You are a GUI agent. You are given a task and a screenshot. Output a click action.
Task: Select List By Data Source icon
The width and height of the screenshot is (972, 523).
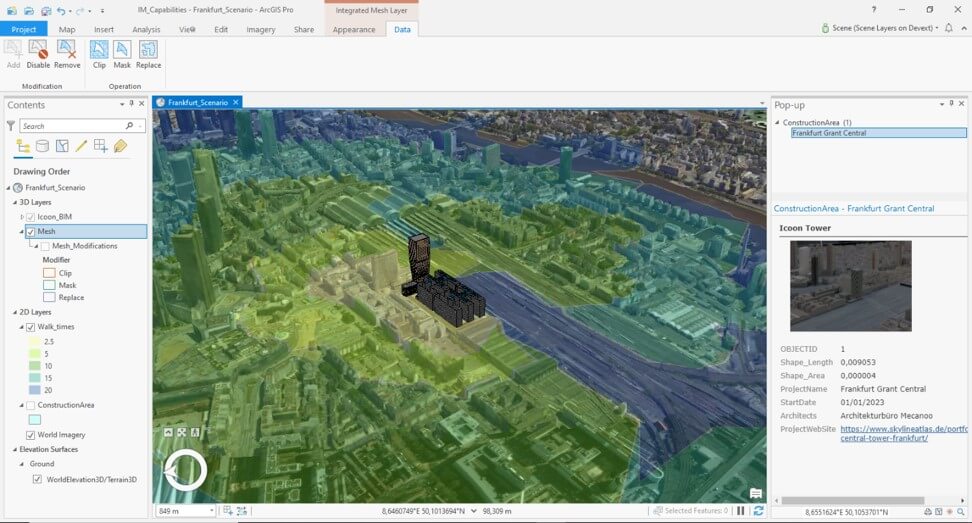pyautogui.click(x=42, y=146)
